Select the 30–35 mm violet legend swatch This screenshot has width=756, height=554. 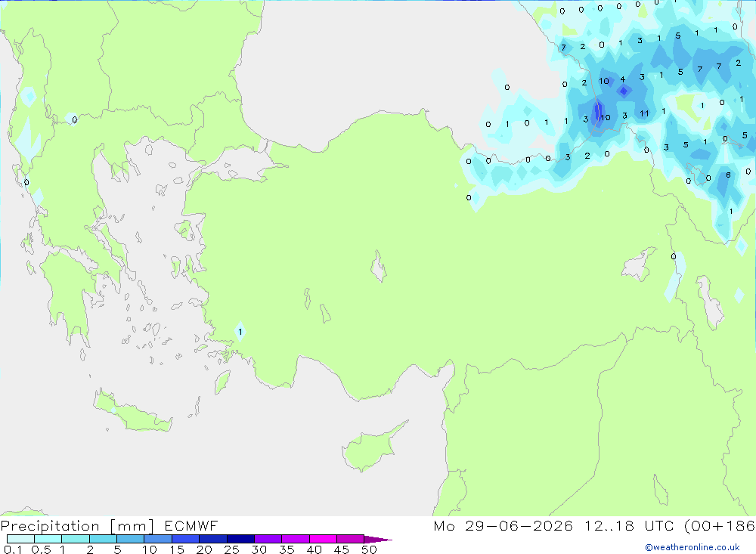point(268,539)
